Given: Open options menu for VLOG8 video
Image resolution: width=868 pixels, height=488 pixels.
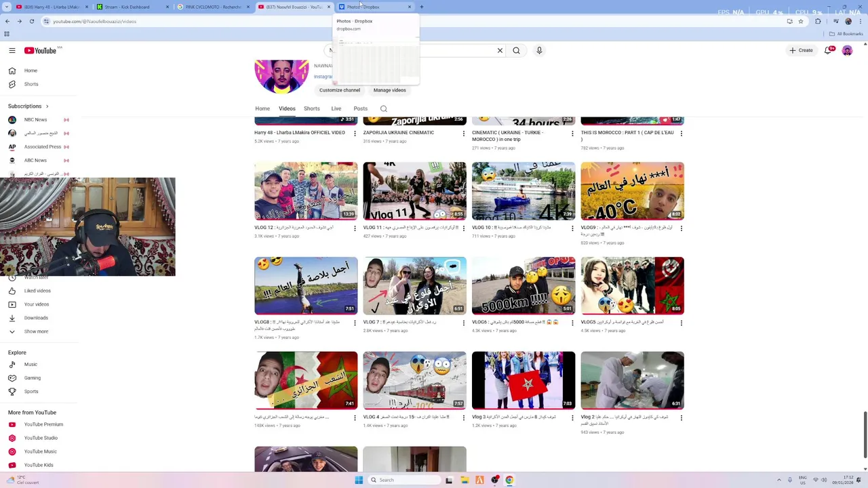Looking at the screenshot, I should pyautogui.click(x=355, y=323).
